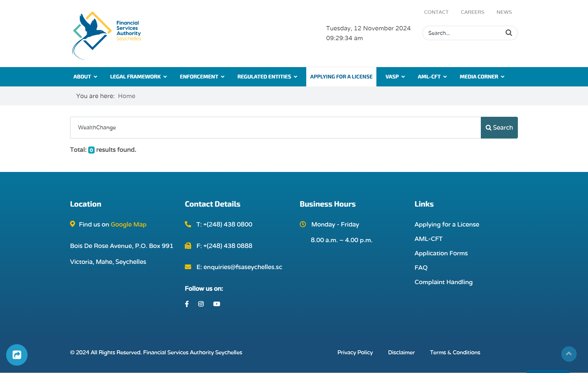This screenshot has width=588, height=373.
Task: Click the WealthChange search text box
Action: (x=275, y=128)
